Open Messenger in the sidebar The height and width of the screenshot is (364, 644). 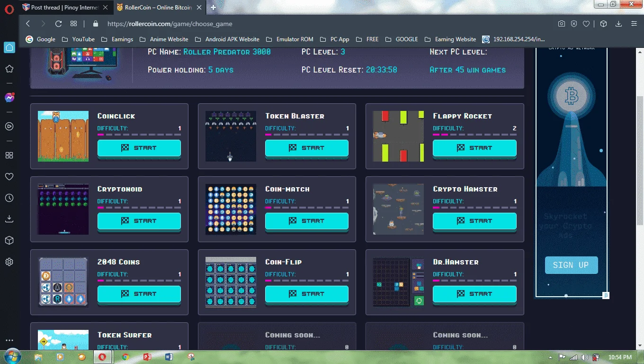[9, 98]
